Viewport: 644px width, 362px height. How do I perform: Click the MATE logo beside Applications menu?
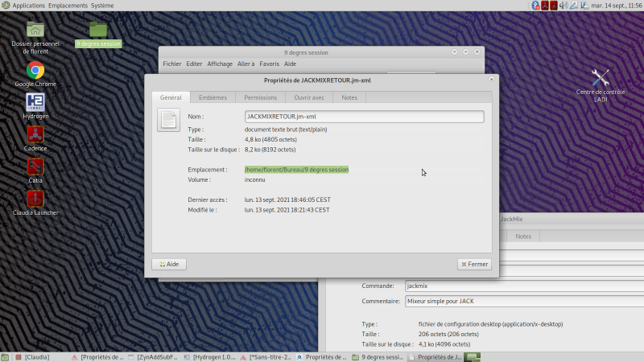click(x=6, y=6)
